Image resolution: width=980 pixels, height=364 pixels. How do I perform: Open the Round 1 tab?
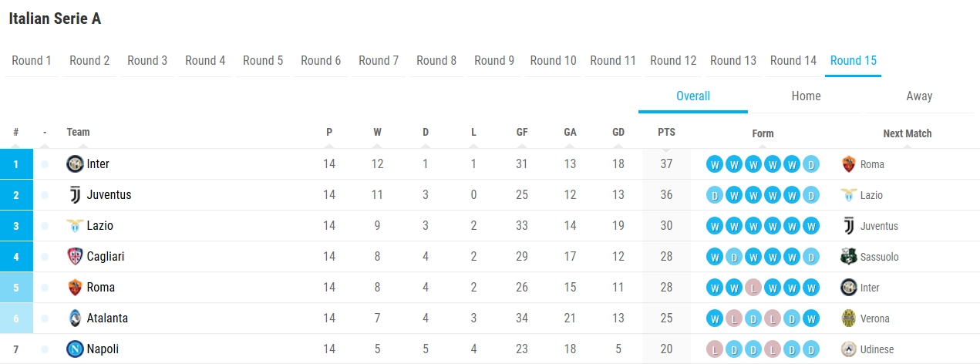[x=32, y=61]
